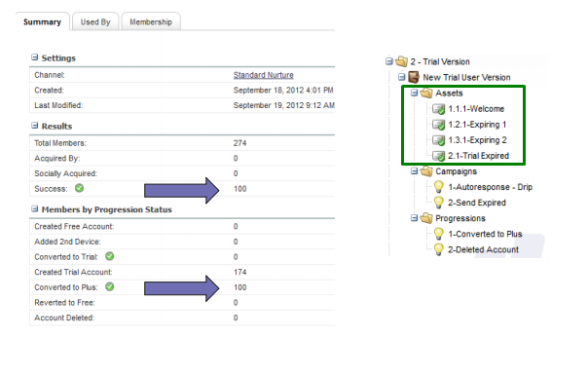Click the 1-Autoresponse - Drip lightbulb icon
This screenshot has width=588, height=375.
[438, 187]
